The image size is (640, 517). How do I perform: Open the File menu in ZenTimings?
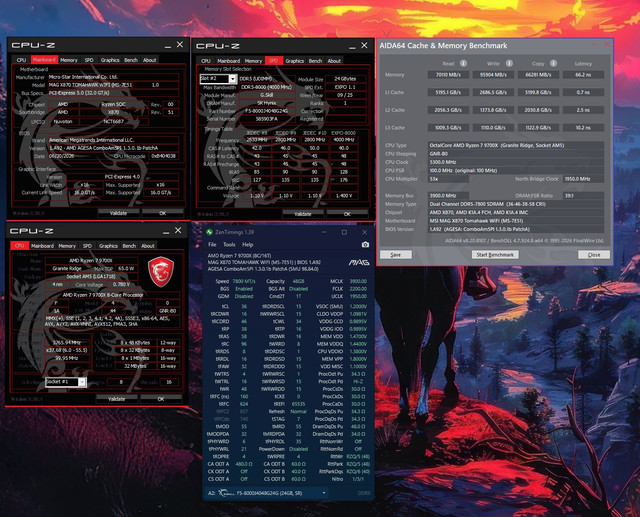pos(212,244)
